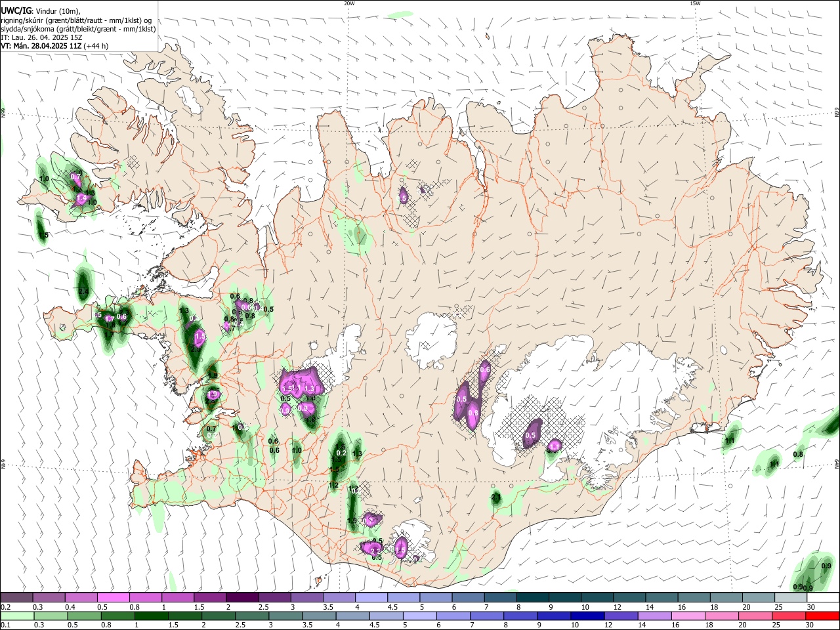Click the "IT: Lau. 26. 04. 2025 15Z" line

click(41, 37)
